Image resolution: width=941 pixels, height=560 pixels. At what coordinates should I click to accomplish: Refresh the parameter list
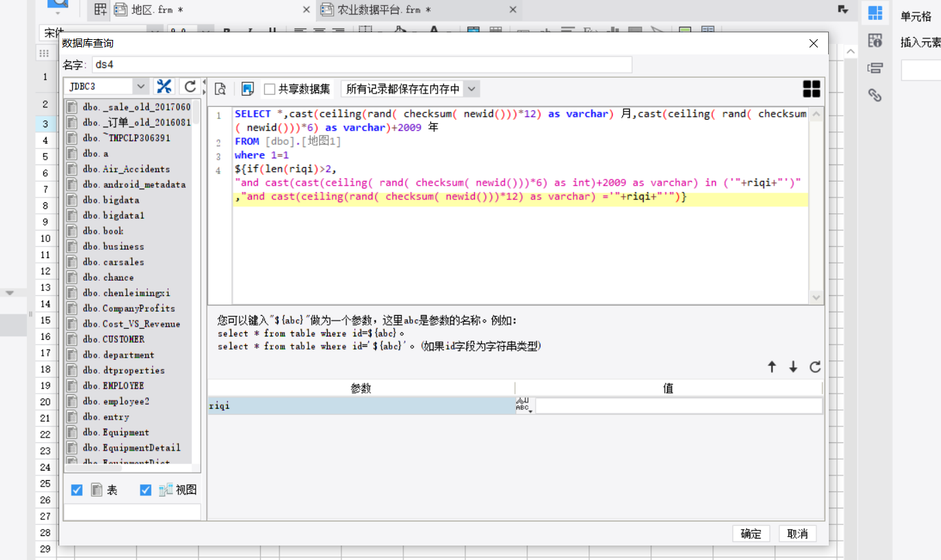coord(815,367)
